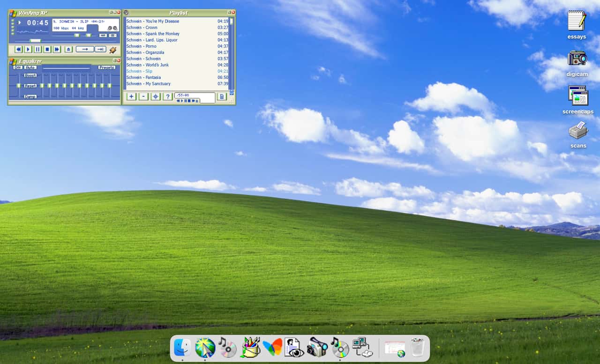600x364 pixels.
Task: Open the music CD dock icon beside the paint bucket
Action: [228, 348]
